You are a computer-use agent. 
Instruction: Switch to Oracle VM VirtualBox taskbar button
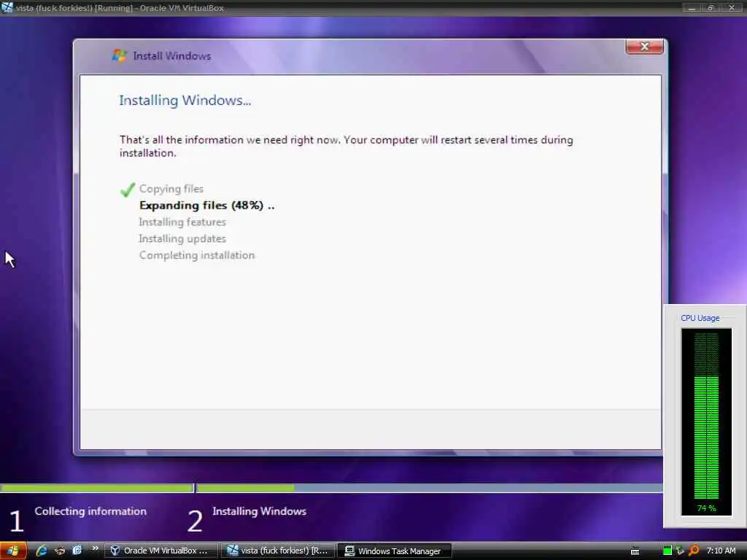(161, 551)
